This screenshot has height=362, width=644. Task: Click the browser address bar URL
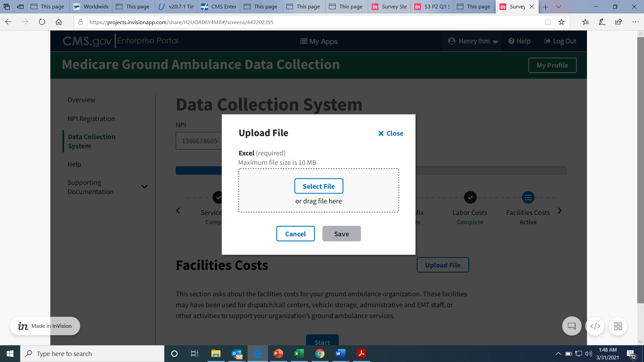click(181, 22)
